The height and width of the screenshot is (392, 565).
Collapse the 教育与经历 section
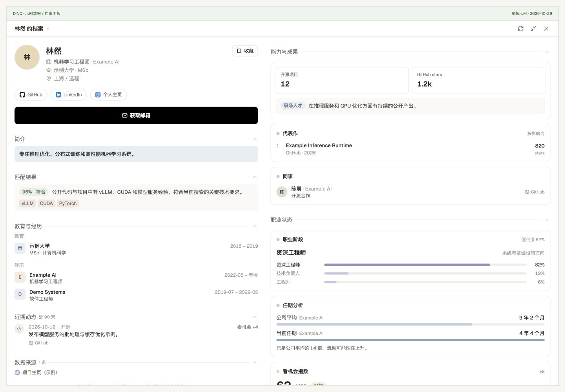255,226
